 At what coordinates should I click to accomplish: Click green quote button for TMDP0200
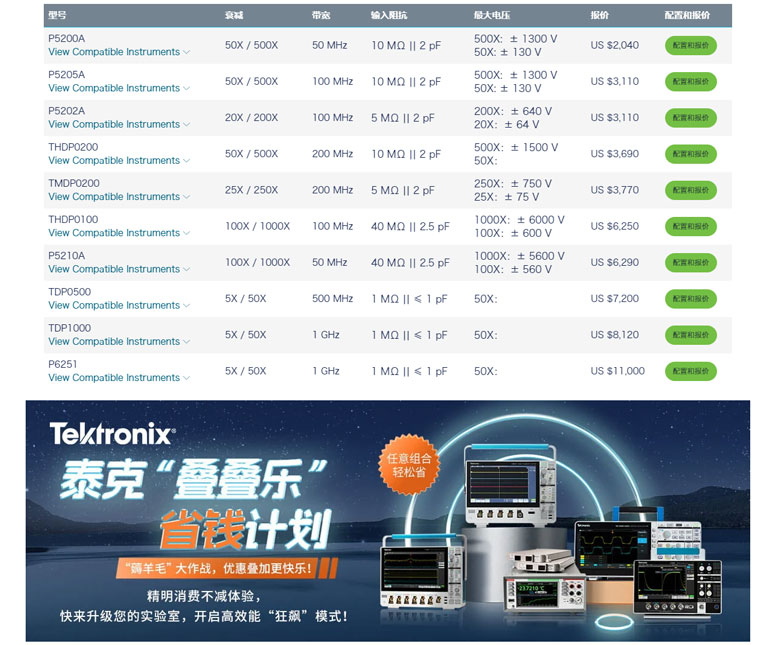691,190
